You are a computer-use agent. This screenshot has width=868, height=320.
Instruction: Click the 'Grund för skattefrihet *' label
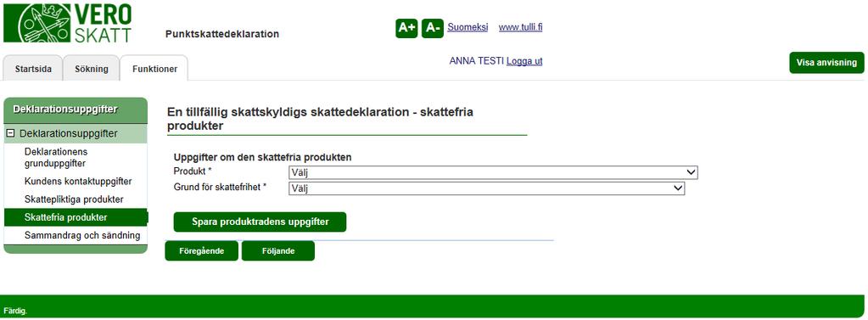tap(220, 187)
